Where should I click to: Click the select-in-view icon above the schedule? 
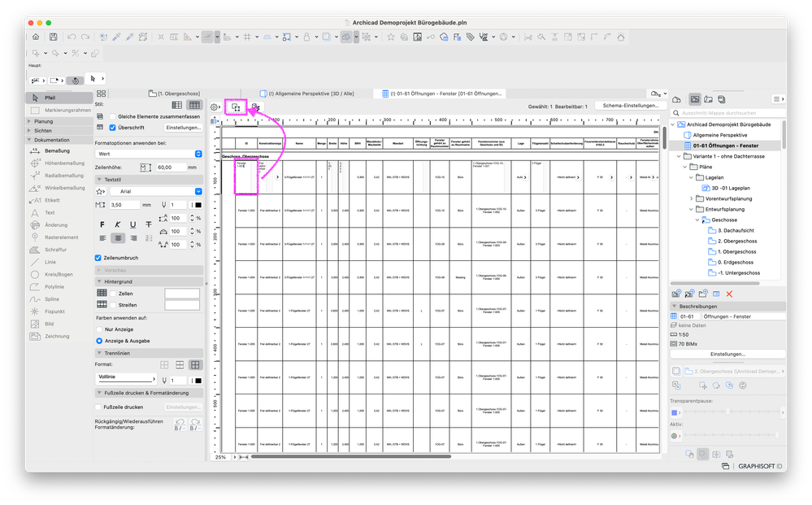(x=236, y=107)
